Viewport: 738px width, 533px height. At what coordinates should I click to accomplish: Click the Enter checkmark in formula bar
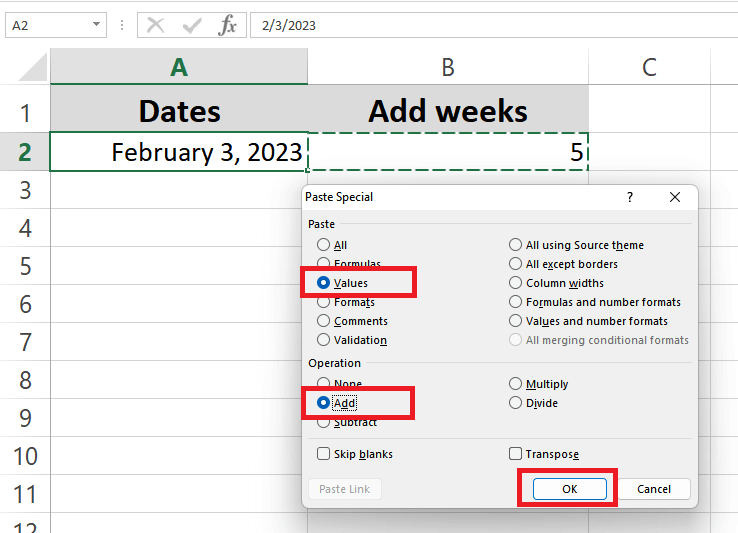[192, 25]
